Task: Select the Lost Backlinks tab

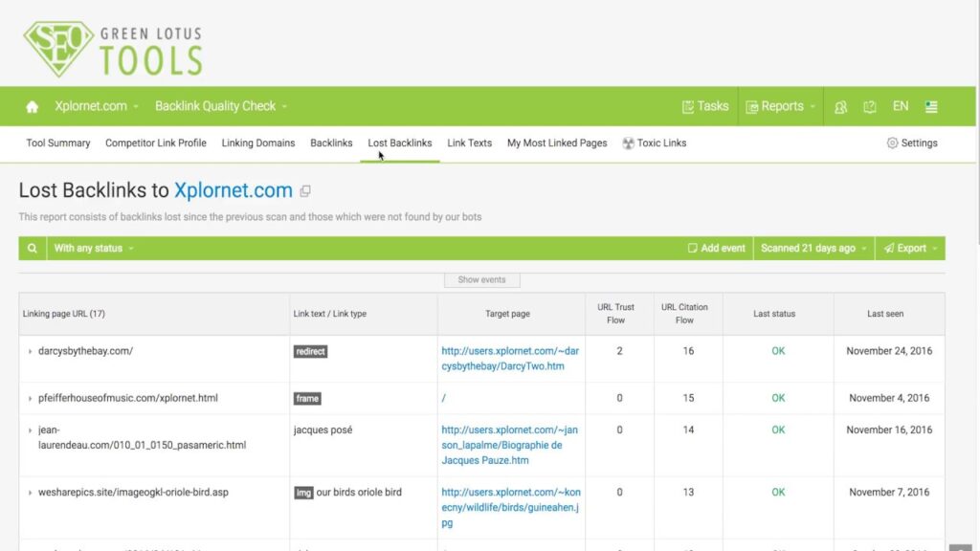Action: (400, 143)
